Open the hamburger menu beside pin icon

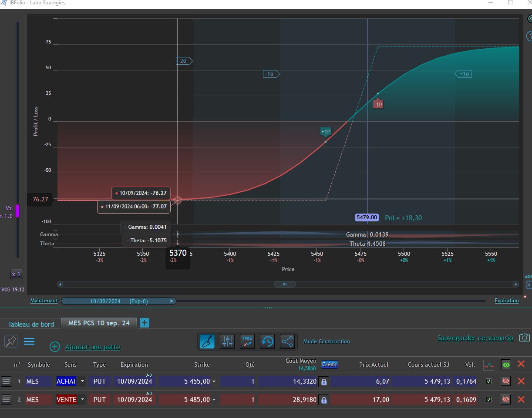29,341
